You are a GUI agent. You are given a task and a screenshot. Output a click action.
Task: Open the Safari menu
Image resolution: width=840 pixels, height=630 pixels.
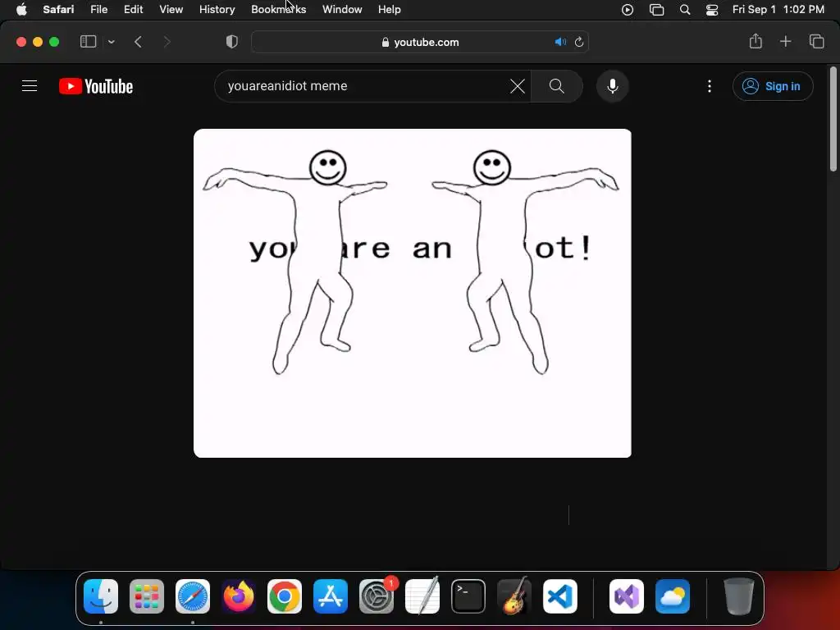pyautogui.click(x=58, y=10)
